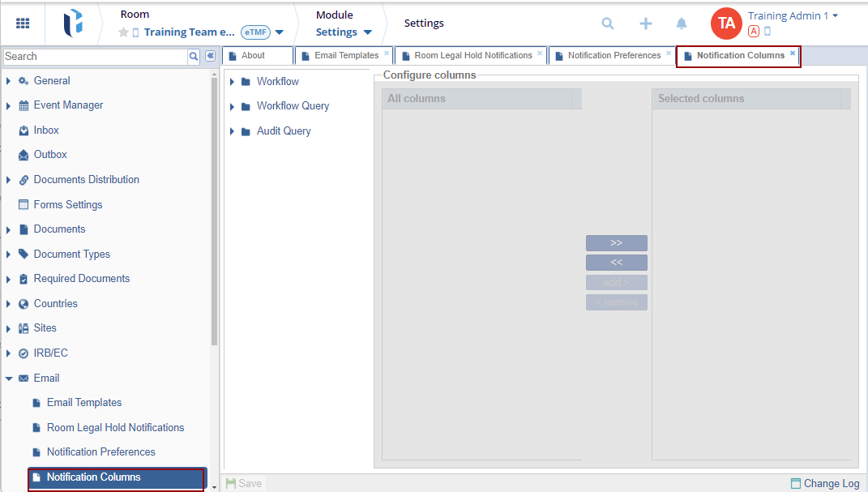Switch to the Email Templates tab
868x492 pixels.
tap(345, 55)
